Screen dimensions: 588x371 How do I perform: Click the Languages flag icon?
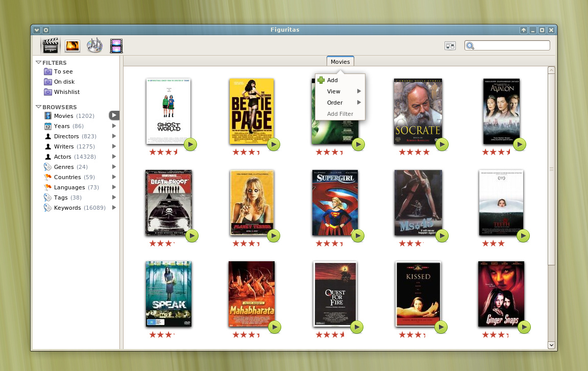point(47,187)
